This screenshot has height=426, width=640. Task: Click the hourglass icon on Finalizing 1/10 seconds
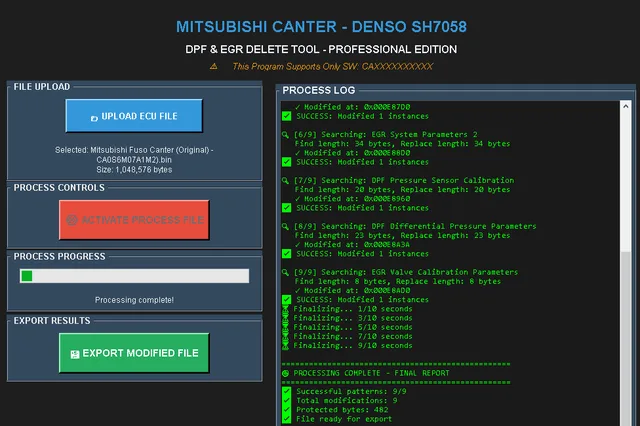click(x=285, y=309)
